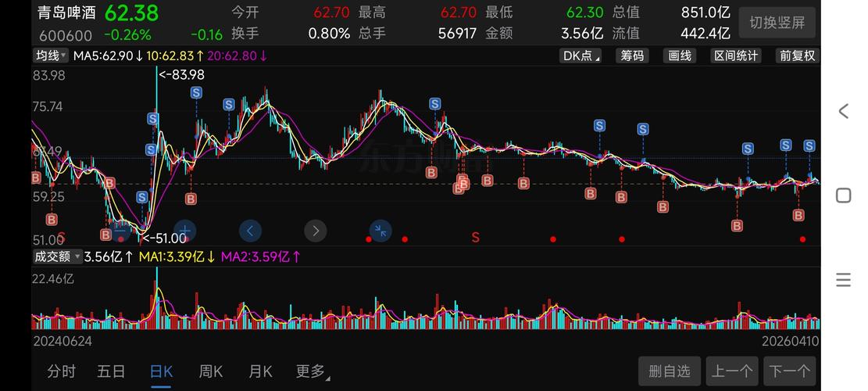Select the 日K tab
868x391 pixels.
161,371
